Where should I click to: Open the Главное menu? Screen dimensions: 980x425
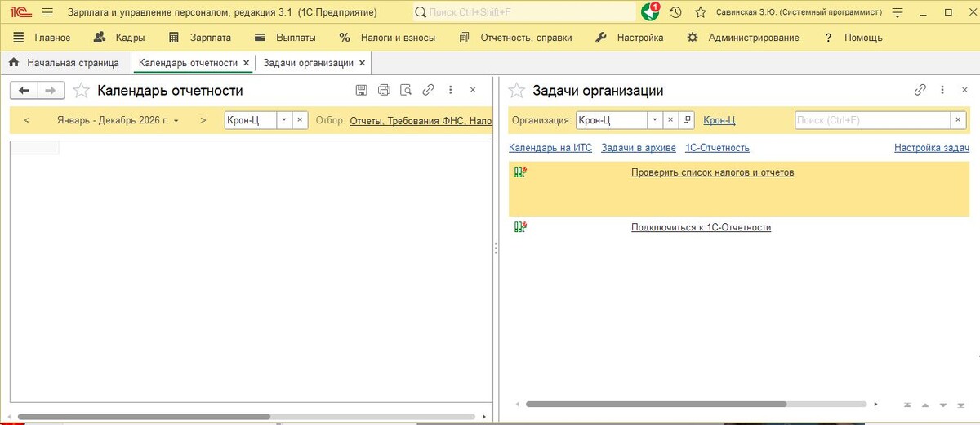pos(43,38)
